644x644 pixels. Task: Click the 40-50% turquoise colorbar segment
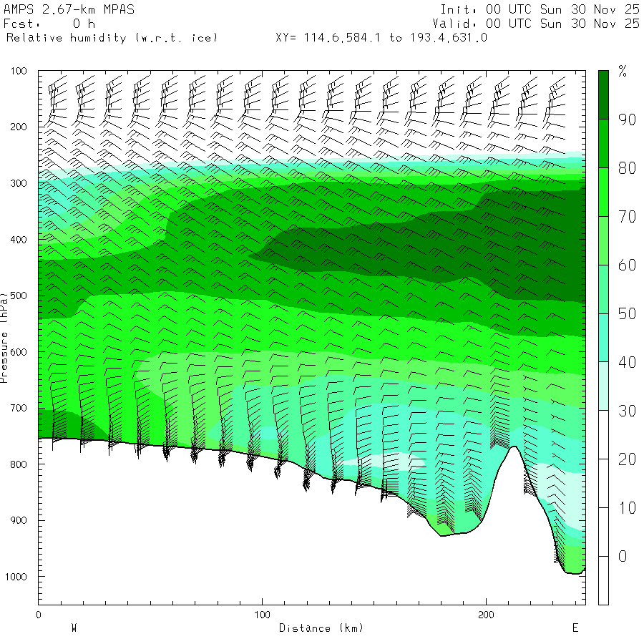(603, 338)
